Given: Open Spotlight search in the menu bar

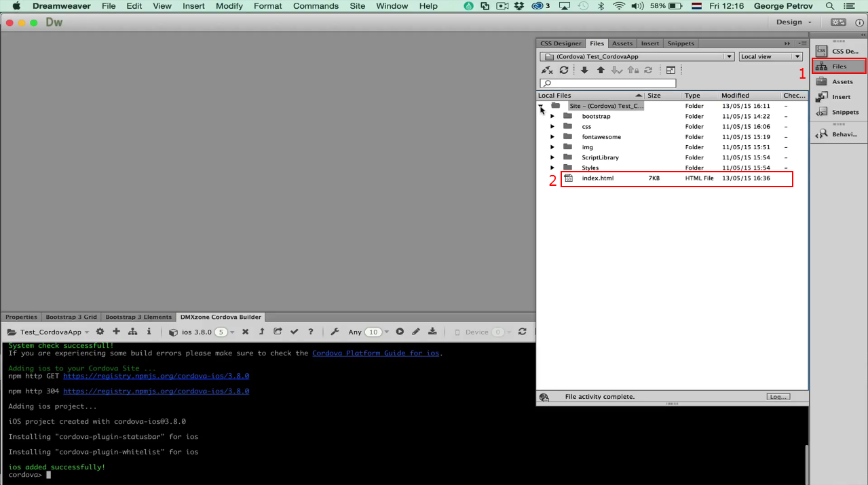Looking at the screenshot, I should click(830, 6).
